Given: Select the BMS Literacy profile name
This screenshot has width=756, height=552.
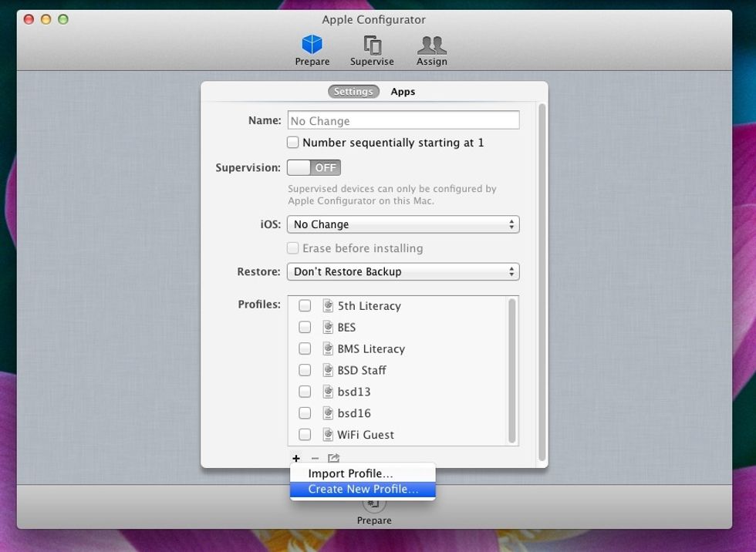Looking at the screenshot, I should tap(371, 348).
